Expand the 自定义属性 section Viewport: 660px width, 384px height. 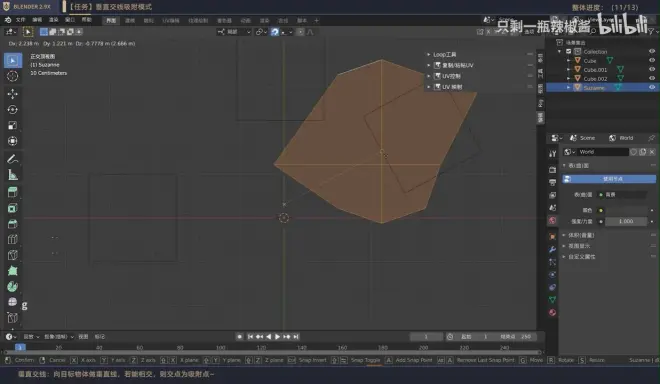564,257
